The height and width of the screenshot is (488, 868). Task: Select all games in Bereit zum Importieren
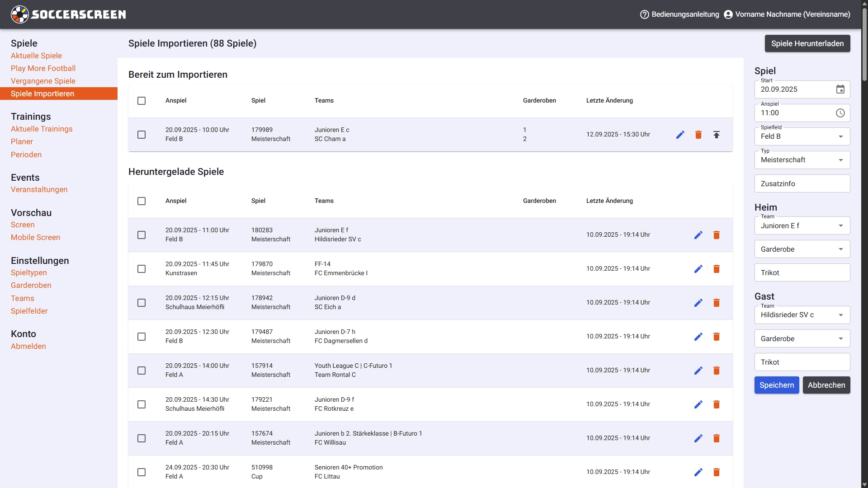click(x=142, y=101)
